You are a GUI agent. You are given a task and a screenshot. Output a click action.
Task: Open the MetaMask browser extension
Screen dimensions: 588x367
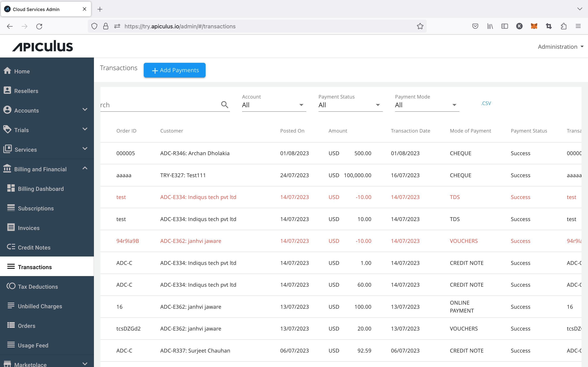coord(533,26)
